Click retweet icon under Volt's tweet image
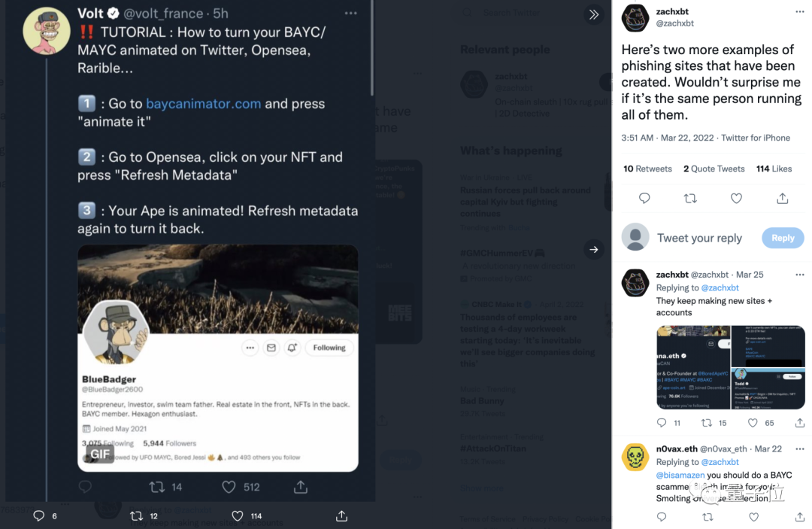 pyautogui.click(x=157, y=487)
